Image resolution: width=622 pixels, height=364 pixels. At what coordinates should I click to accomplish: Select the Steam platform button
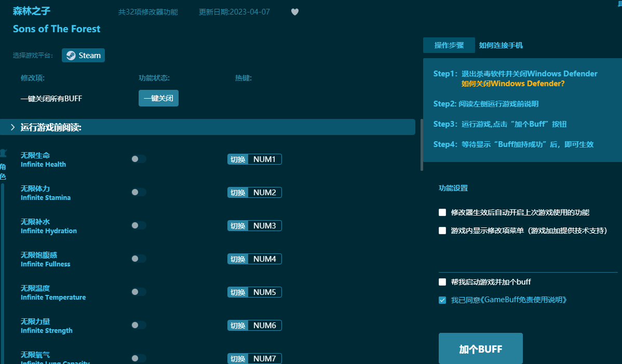[83, 56]
